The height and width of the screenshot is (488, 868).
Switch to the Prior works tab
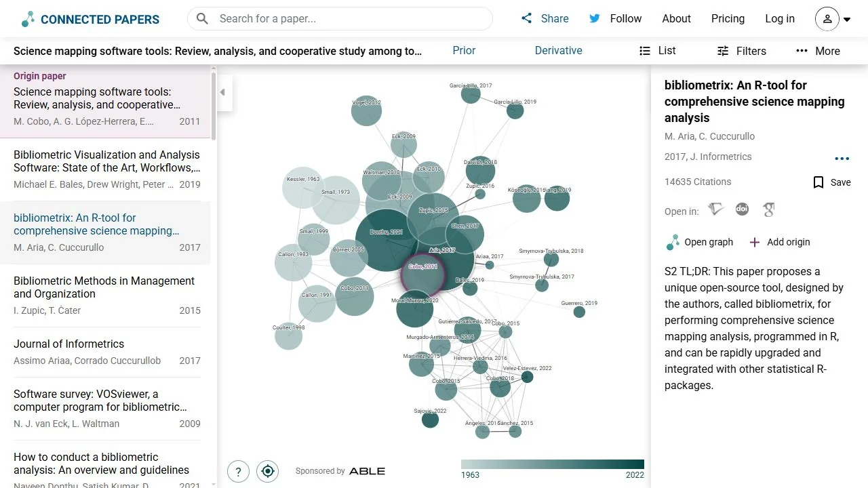[x=464, y=50]
